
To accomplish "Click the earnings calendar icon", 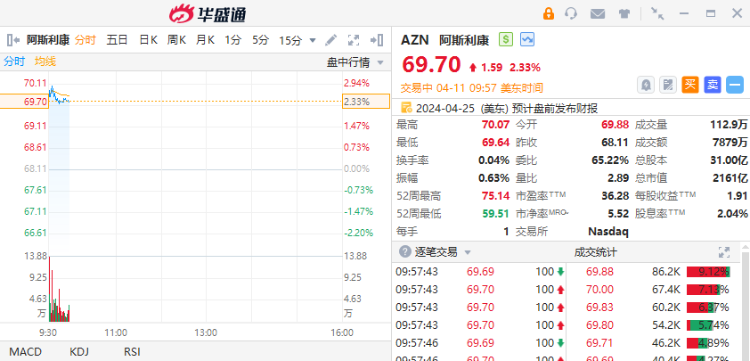I will (406, 108).
